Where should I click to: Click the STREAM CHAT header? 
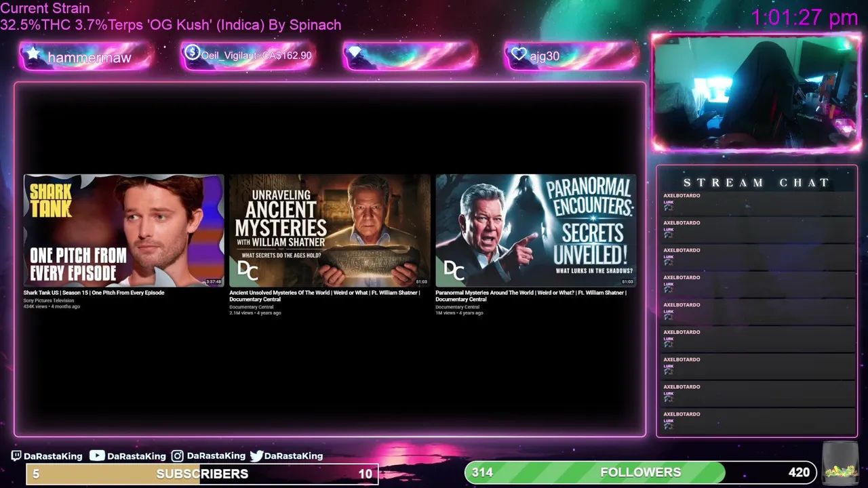(x=756, y=182)
